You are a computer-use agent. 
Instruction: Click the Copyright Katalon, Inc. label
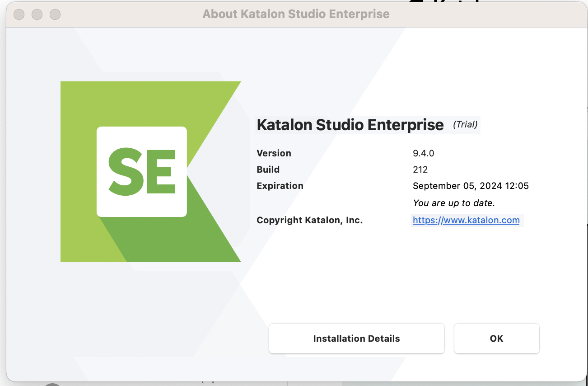[x=309, y=220]
